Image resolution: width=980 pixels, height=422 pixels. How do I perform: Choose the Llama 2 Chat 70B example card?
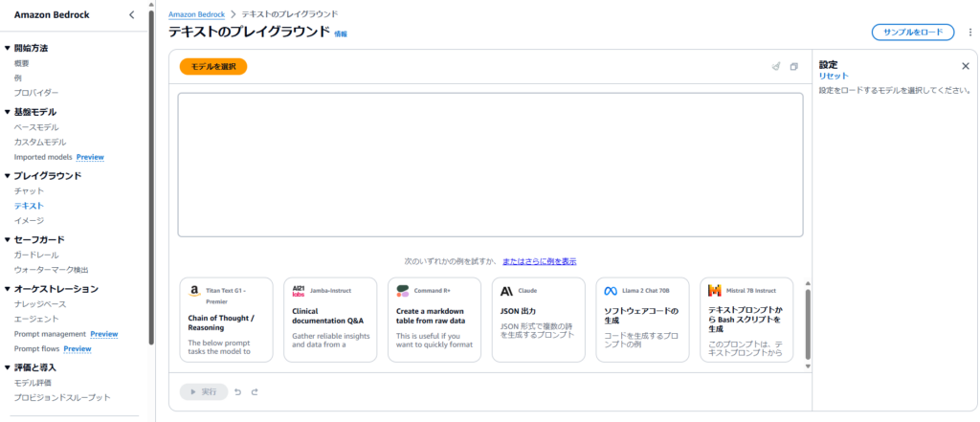click(642, 320)
